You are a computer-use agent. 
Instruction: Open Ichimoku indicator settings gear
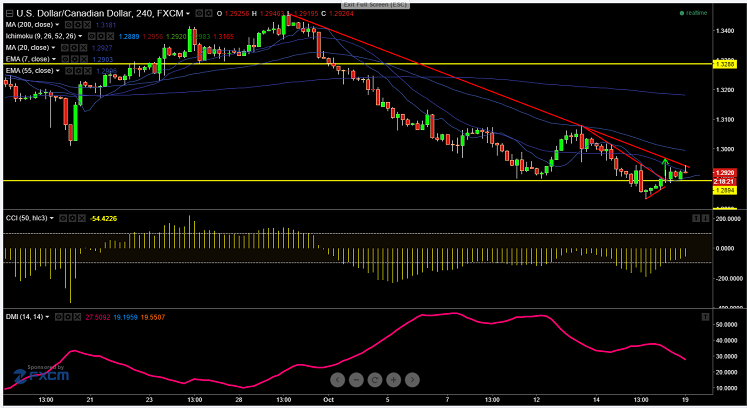101,36
